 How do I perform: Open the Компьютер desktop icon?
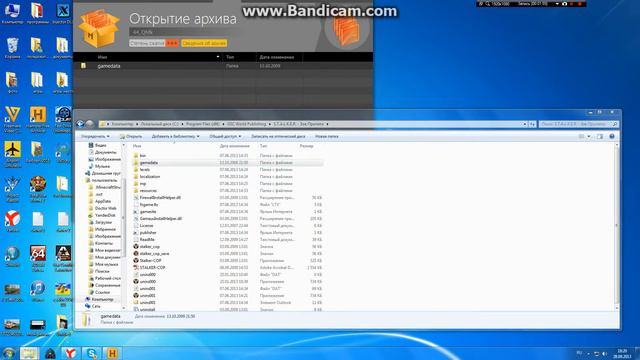(x=12, y=12)
